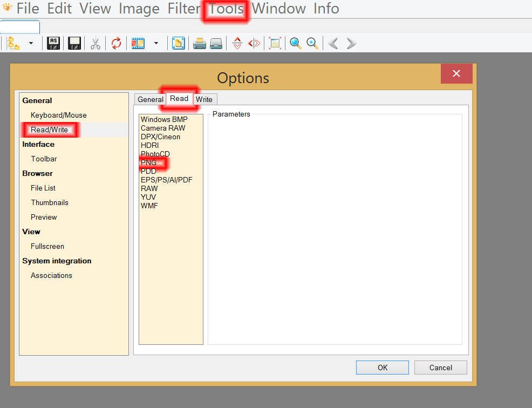The height and width of the screenshot is (408, 532).
Task: Click the Save As floppy icon
Action: pyautogui.click(x=53, y=43)
